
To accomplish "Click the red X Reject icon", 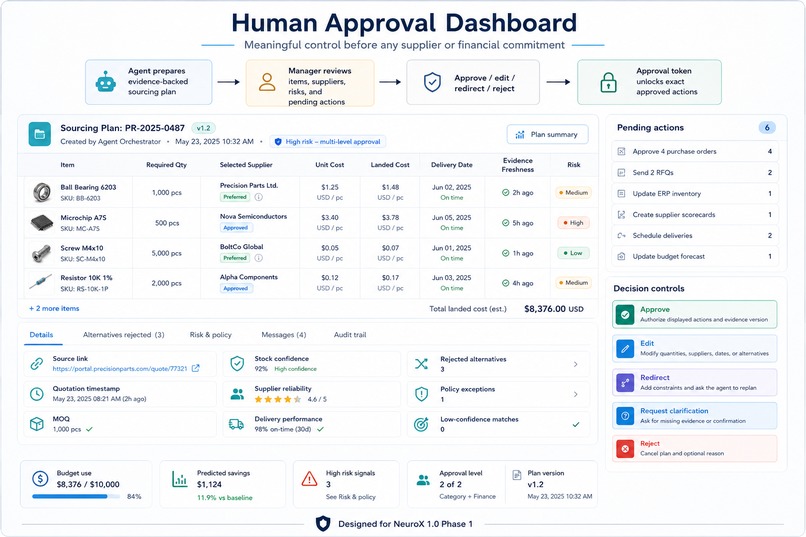I will [x=625, y=449].
